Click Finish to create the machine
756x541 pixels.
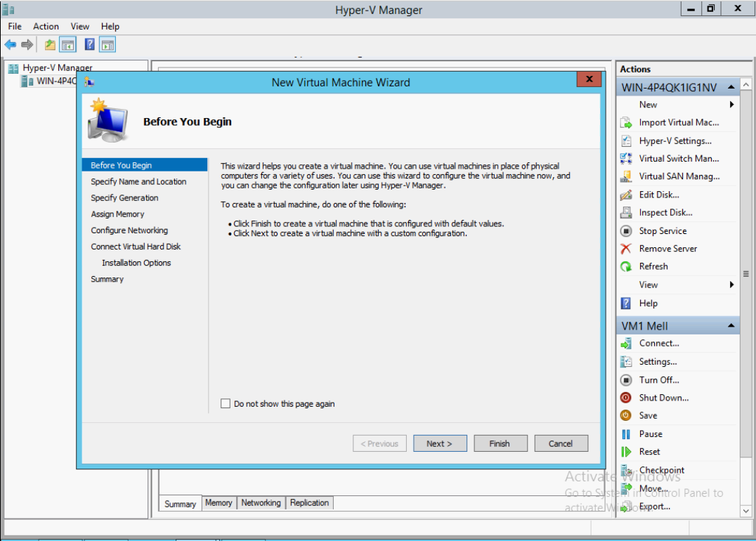[x=500, y=443]
